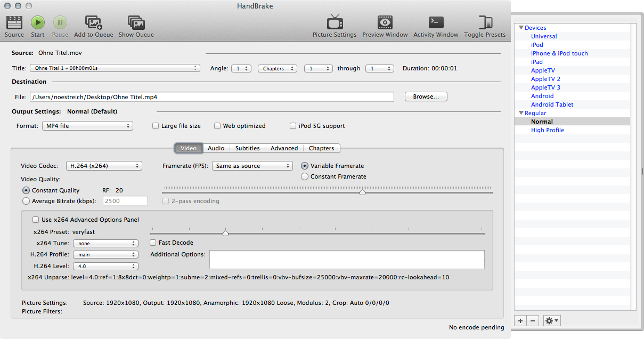Choose Average Bitrate radio option

pyautogui.click(x=26, y=201)
